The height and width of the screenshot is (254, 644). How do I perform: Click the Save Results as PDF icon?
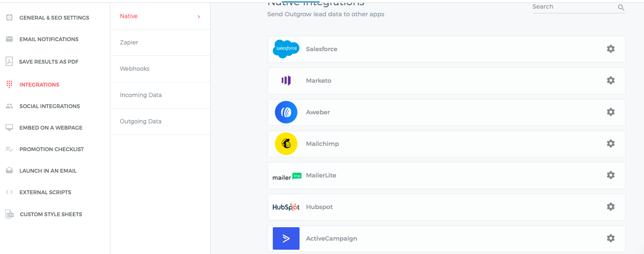pyautogui.click(x=9, y=61)
